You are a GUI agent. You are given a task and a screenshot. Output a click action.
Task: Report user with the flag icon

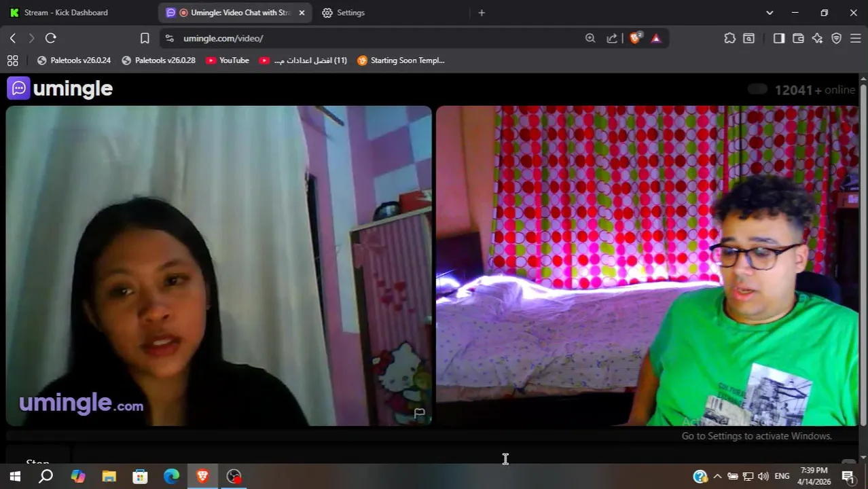coord(419,413)
